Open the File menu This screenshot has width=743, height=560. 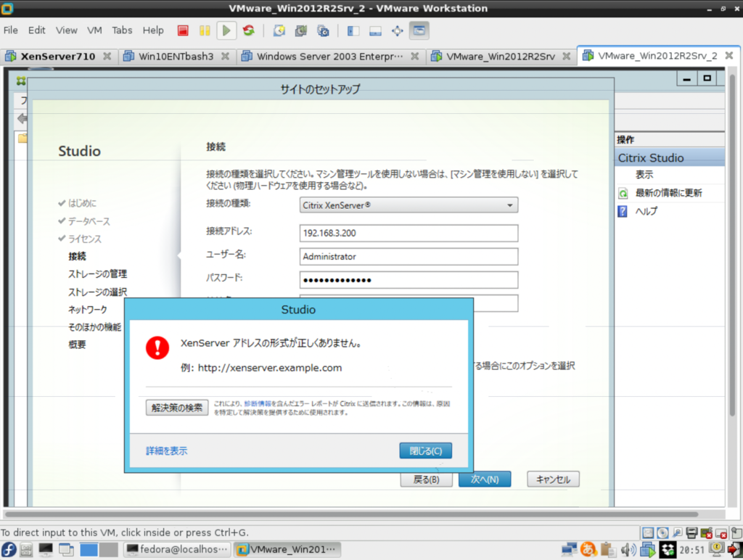[x=10, y=30]
